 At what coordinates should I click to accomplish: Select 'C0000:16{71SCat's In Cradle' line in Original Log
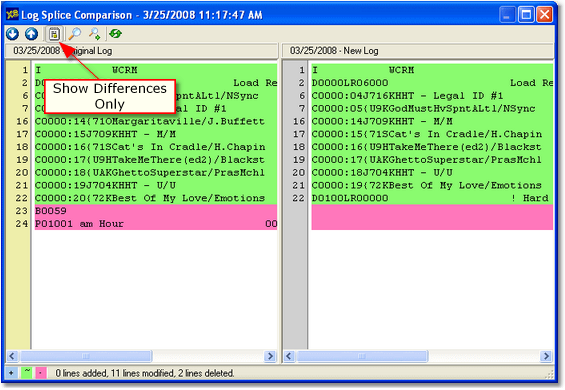[156, 147]
